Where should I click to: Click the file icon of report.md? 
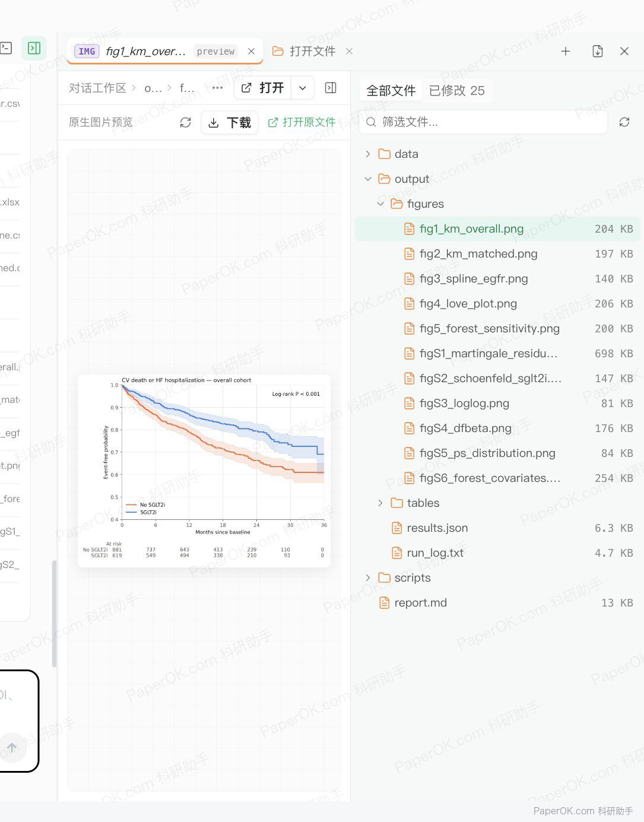385,602
